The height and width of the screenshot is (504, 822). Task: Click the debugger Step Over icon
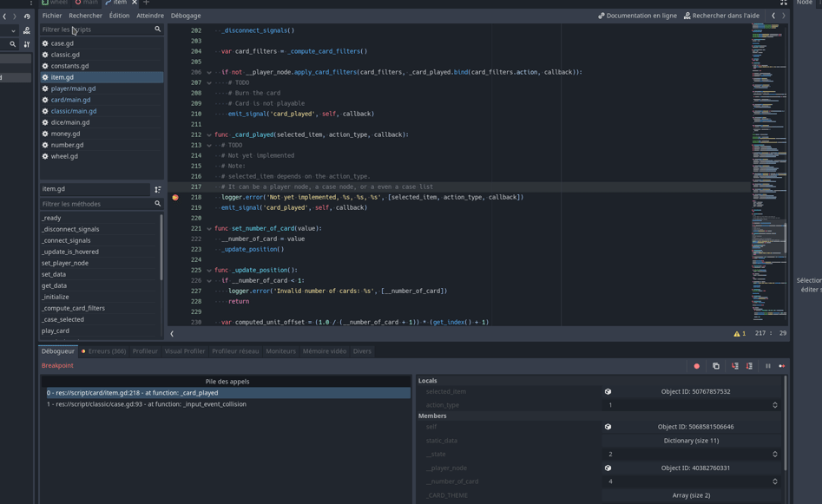(x=749, y=366)
